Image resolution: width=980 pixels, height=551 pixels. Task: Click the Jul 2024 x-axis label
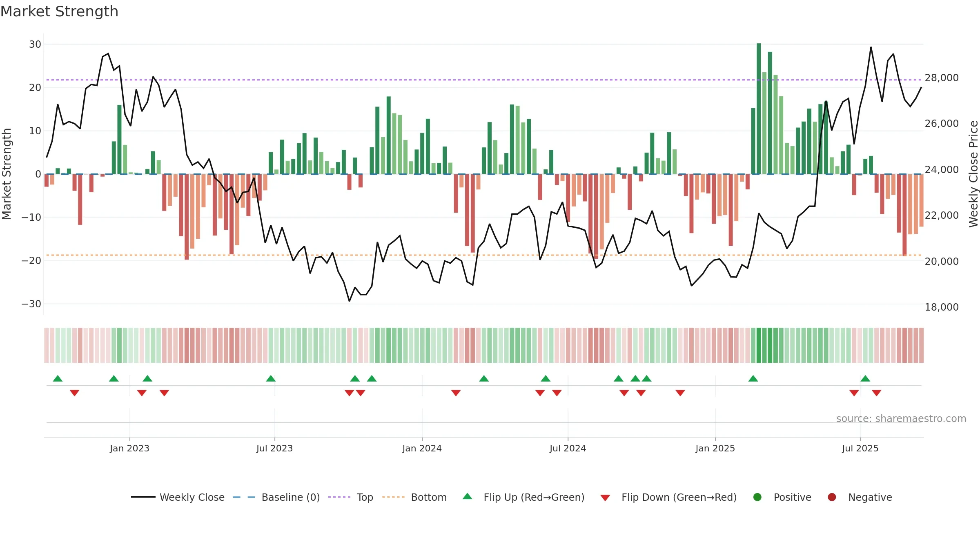click(x=568, y=448)
